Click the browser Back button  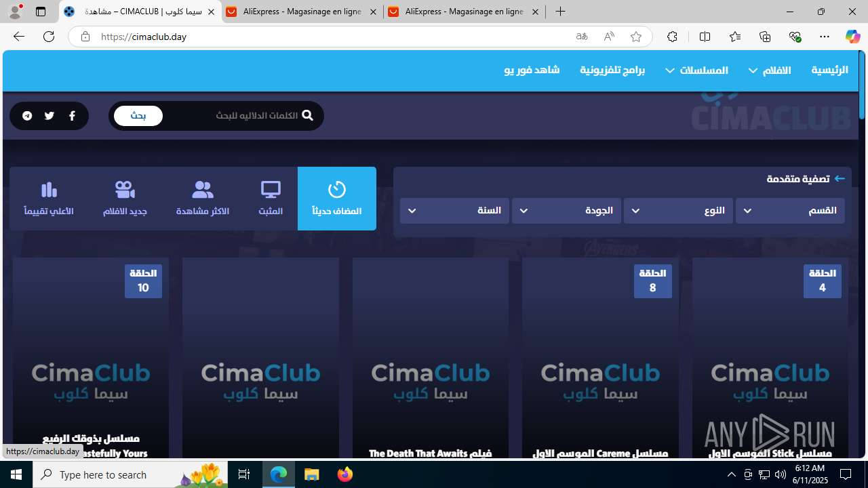pos(18,37)
